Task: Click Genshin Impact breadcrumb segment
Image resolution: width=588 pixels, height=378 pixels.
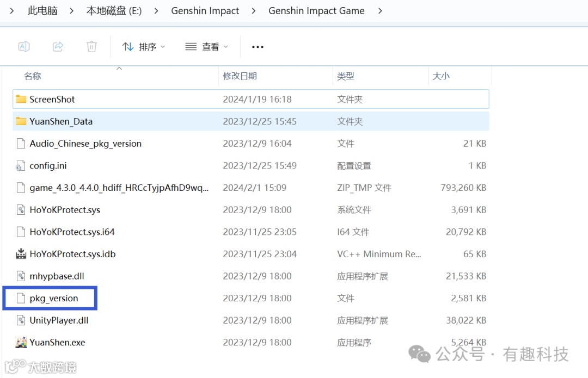Action: [x=205, y=11]
